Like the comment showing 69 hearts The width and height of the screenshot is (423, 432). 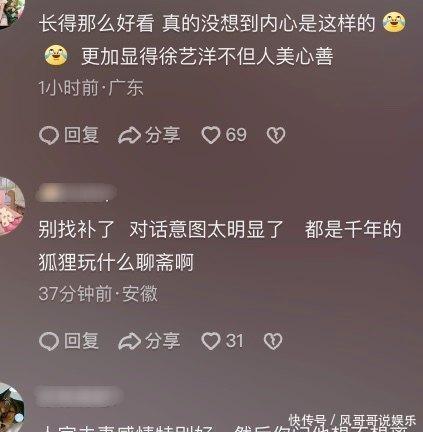click(211, 135)
